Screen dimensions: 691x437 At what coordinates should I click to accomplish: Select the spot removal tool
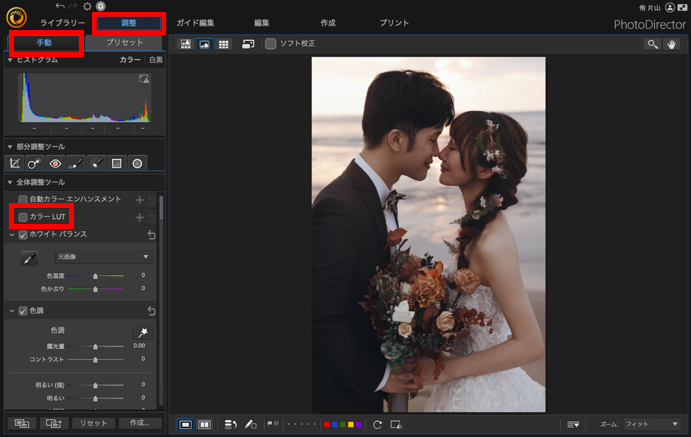point(34,163)
